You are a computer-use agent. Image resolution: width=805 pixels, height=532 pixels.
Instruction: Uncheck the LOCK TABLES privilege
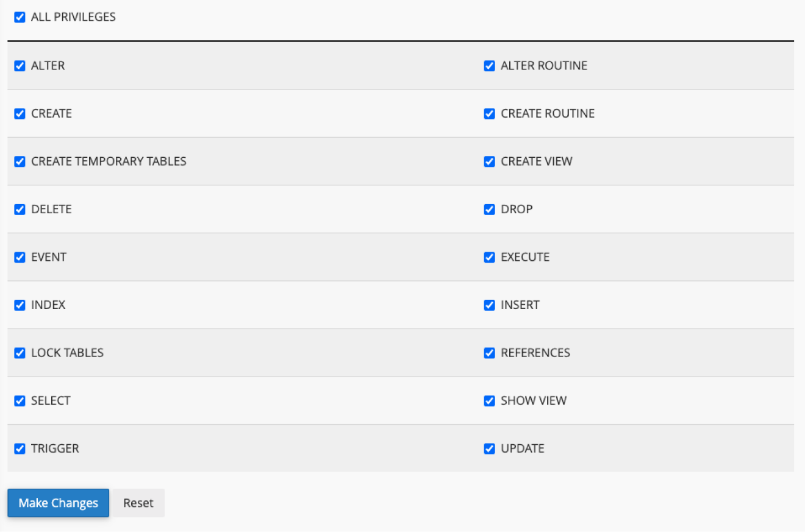click(20, 353)
